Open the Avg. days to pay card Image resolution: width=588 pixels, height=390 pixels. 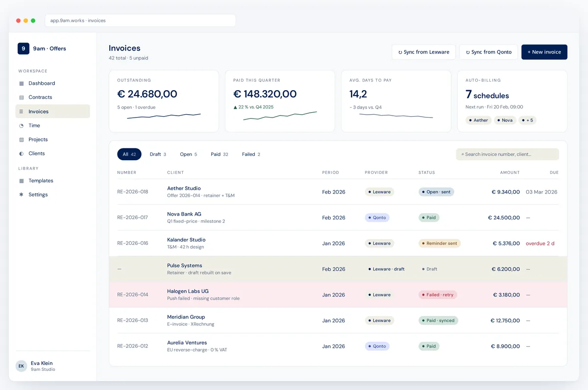coord(396,101)
